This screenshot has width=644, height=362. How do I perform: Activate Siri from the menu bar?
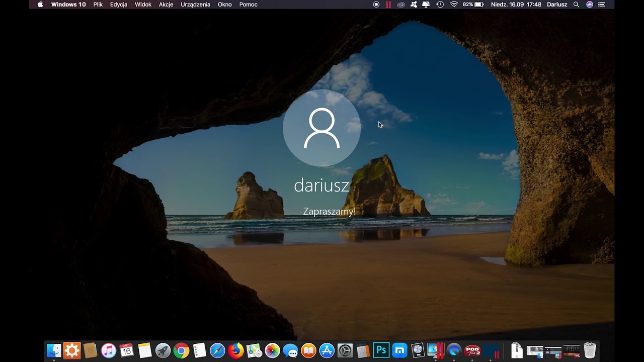tap(590, 5)
